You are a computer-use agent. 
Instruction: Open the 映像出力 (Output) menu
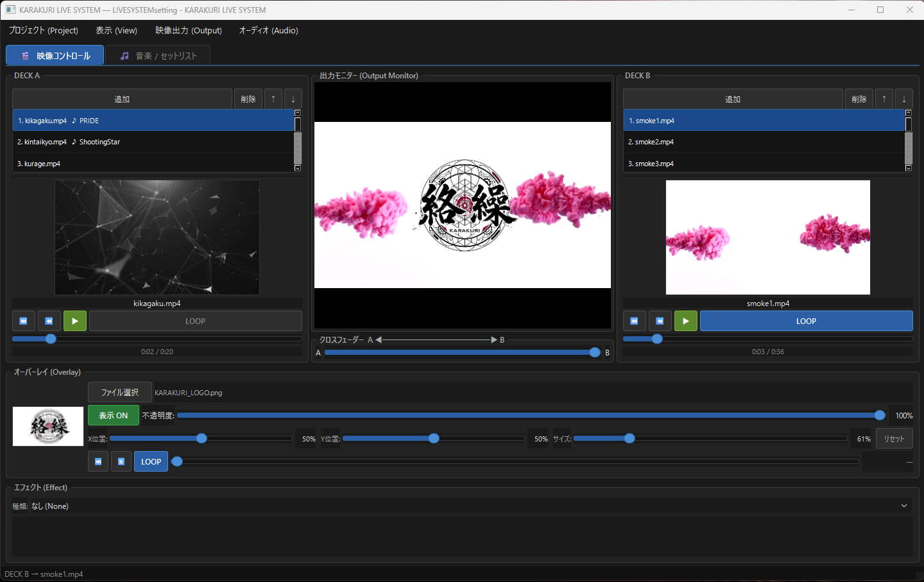(189, 30)
